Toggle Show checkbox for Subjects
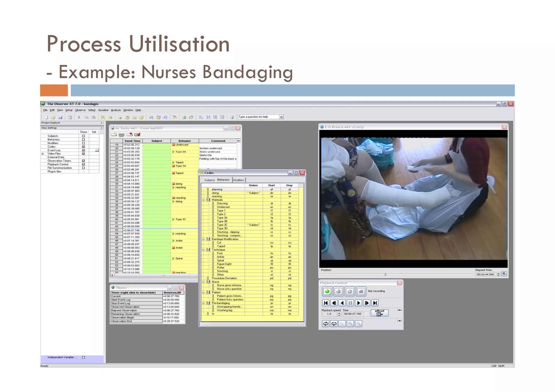The width and height of the screenshot is (555, 392). tap(83, 136)
